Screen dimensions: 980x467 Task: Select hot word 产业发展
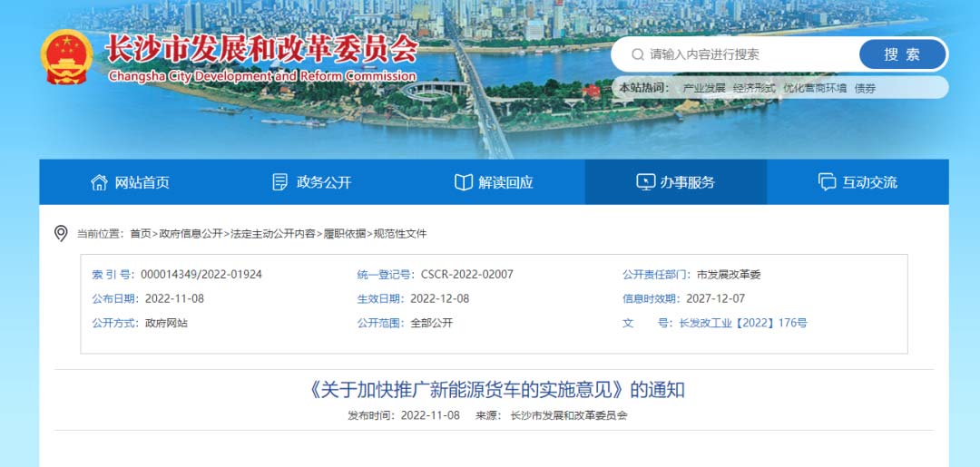[x=703, y=88]
